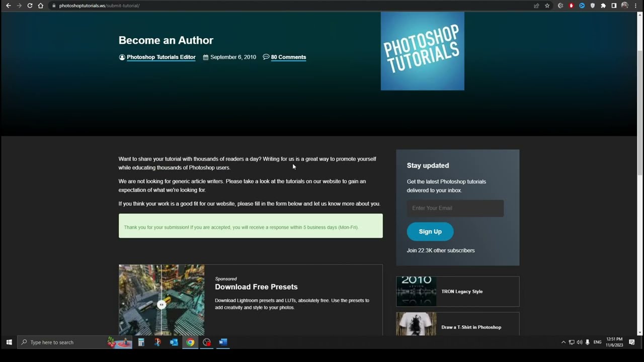644x362 pixels.
Task: Open the red hand blocker extension
Action: pyautogui.click(x=571, y=6)
